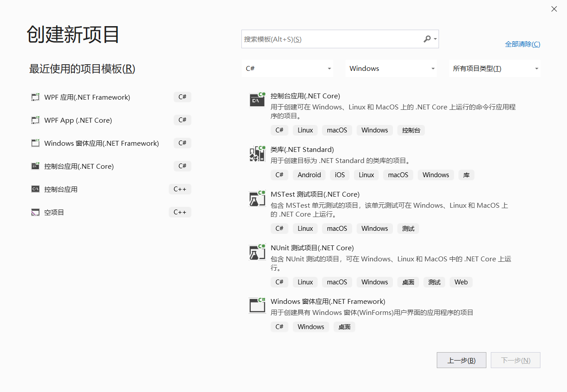The height and width of the screenshot is (392, 567).
Task: Click the Windows 窗体应用 recent template icon
Action: point(35,143)
